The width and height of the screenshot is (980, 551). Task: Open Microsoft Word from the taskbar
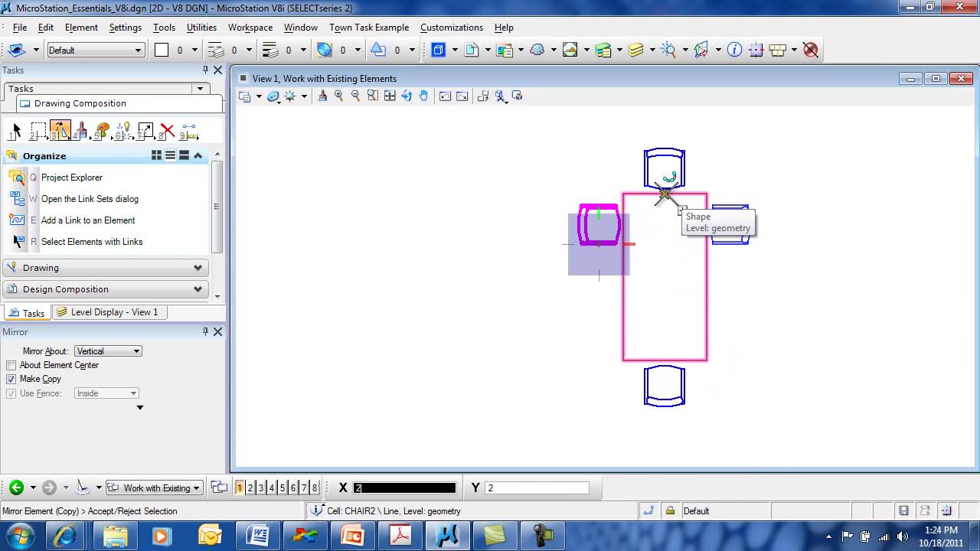258,536
